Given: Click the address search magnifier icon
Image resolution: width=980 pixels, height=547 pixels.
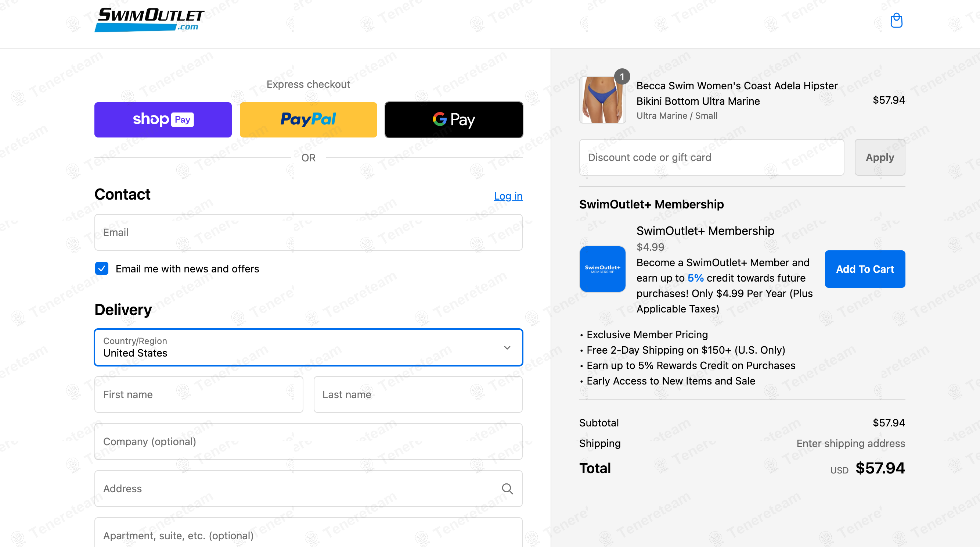Looking at the screenshot, I should tap(507, 489).
